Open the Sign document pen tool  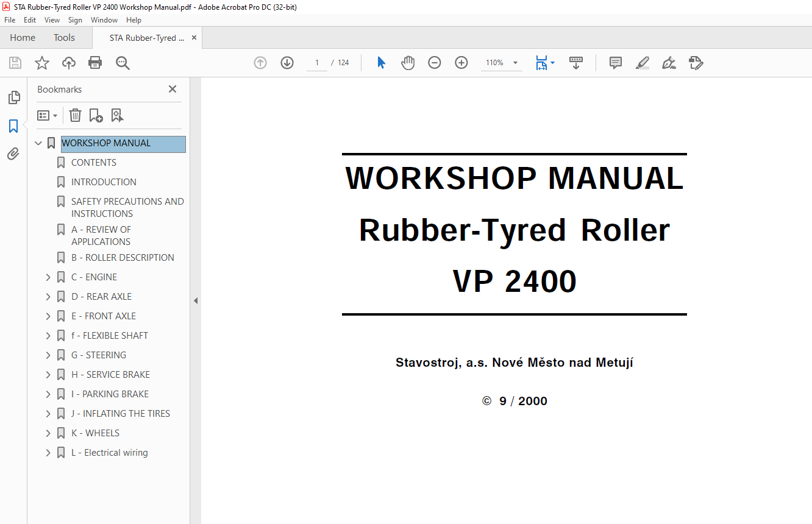click(x=669, y=63)
